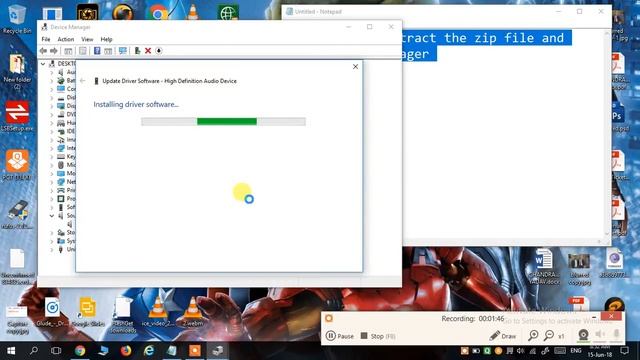
Task: Stop the screen recording
Action: (378, 336)
